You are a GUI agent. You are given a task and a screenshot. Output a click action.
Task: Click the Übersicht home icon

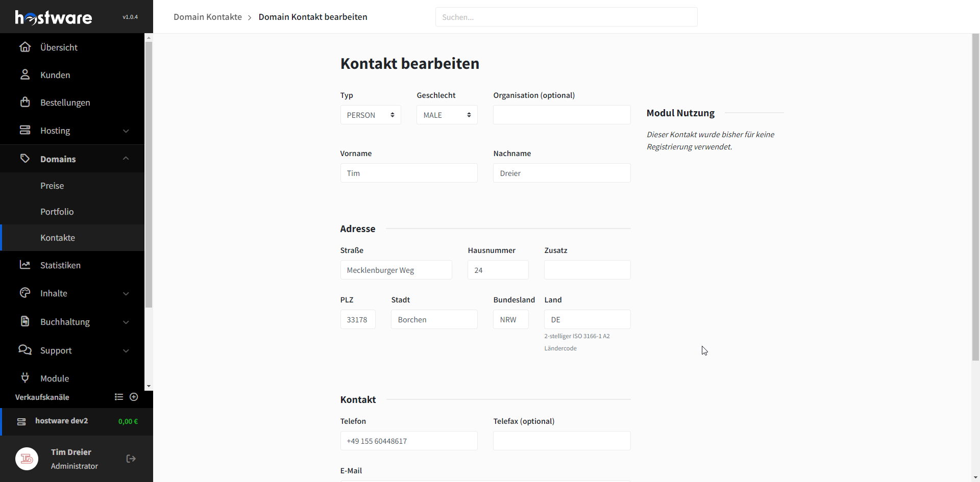coord(24,47)
